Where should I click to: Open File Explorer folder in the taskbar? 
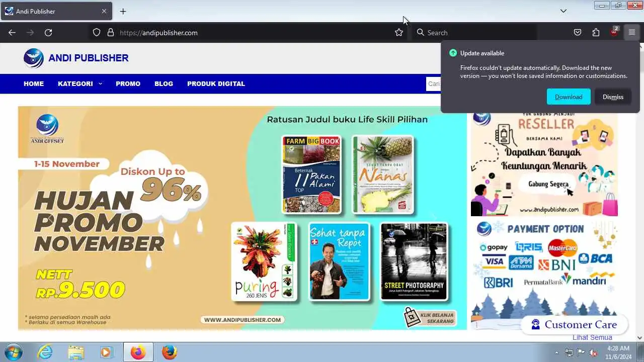coord(76,352)
